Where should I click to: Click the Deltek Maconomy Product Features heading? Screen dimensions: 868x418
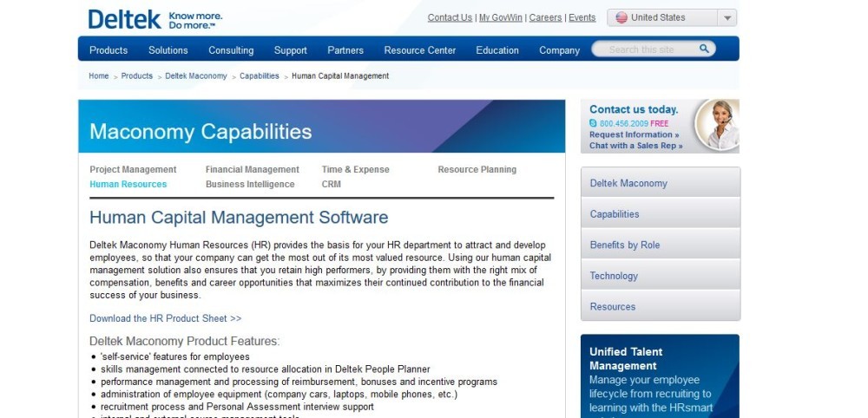(185, 341)
